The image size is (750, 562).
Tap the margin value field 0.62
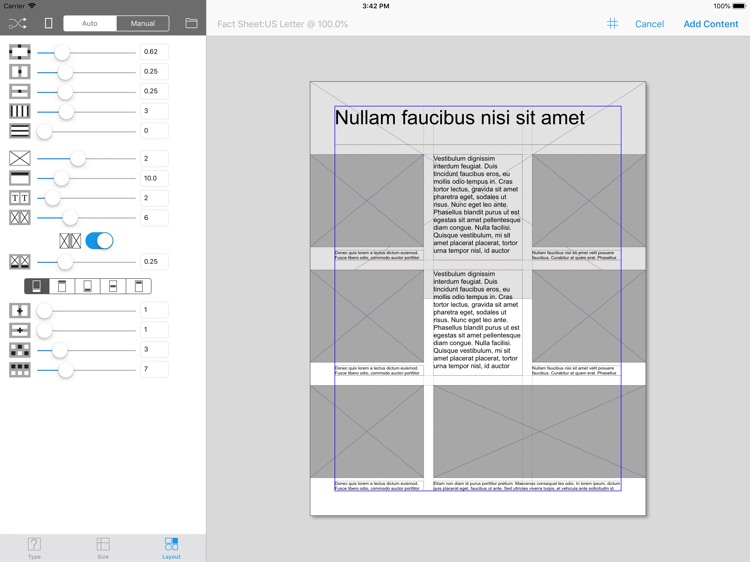click(154, 52)
